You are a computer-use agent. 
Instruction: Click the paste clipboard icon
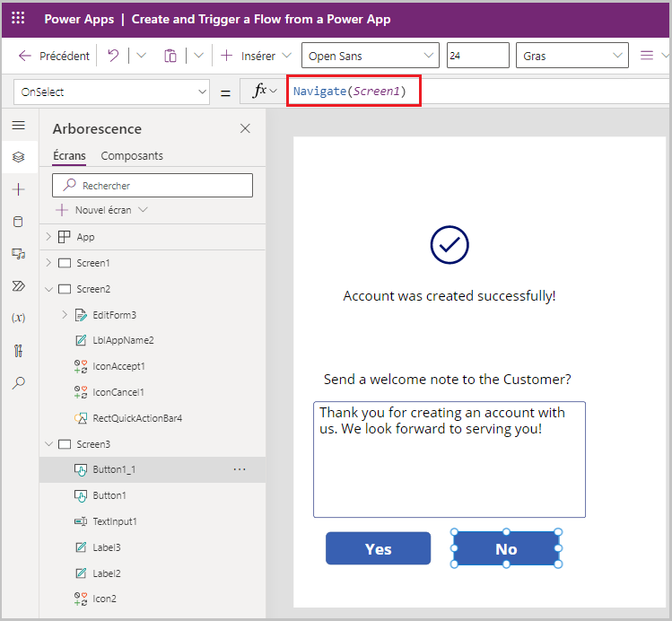[x=170, y=56]
